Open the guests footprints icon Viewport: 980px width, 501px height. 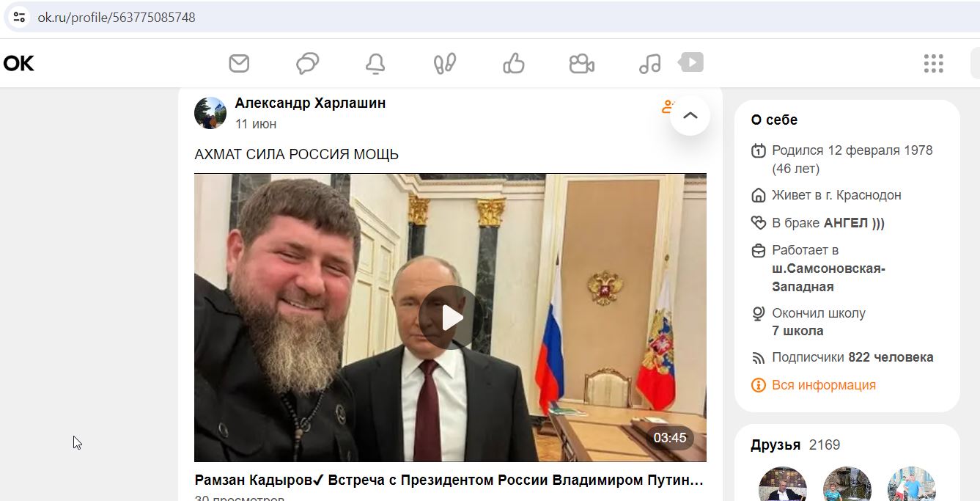pyautogui.click(x=445, y=64)
